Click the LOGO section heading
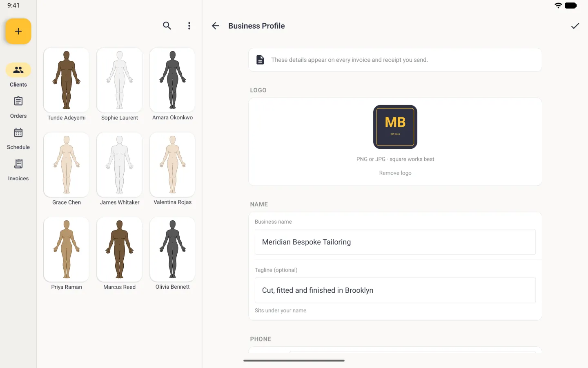 [x=258, y=90]
